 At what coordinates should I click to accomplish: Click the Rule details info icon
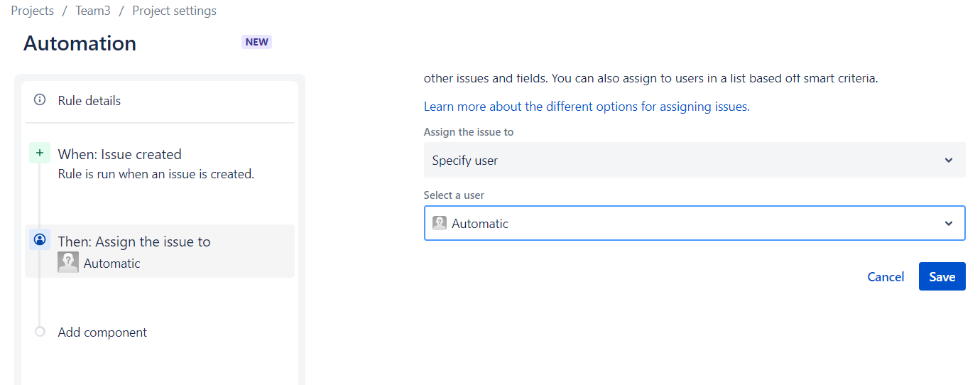pyautogui.click(x=40, y=100)
